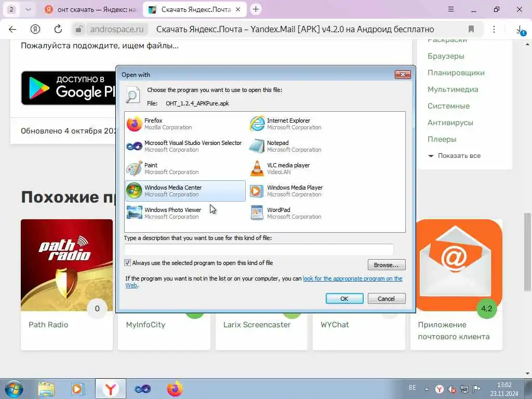Select Notepad in the Open with list
Screen dimensions: 532x399
308,146
